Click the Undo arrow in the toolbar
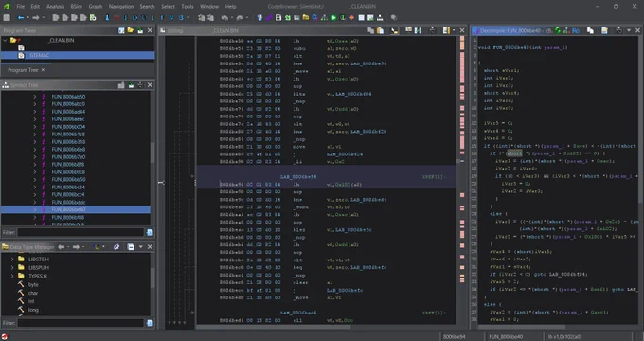The width and height of the screenshot is (644, 341). click(x=224, y=18)
